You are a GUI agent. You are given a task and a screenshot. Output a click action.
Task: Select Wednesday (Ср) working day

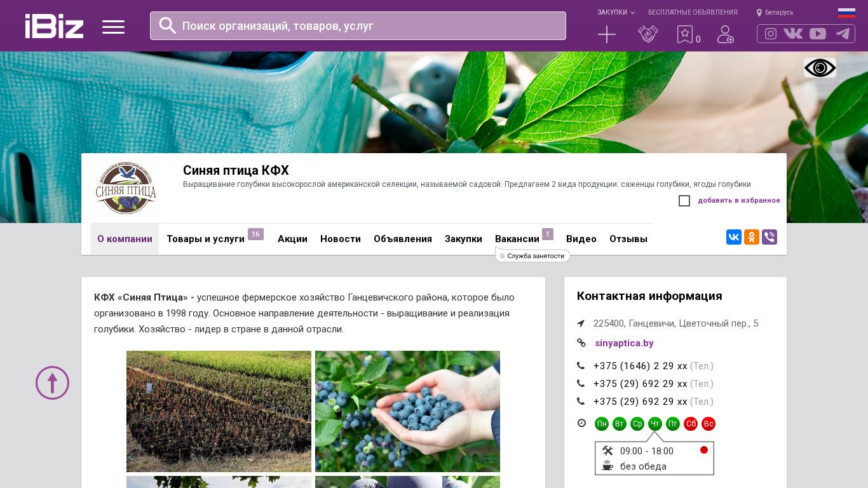point(637,424)
